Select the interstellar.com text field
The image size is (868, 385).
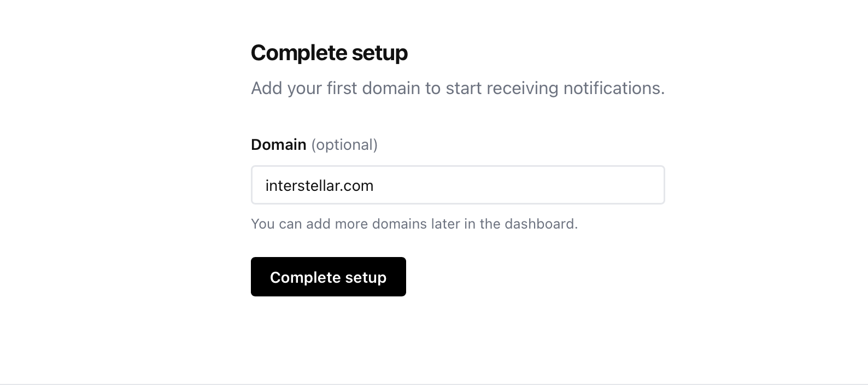point(457,185)
